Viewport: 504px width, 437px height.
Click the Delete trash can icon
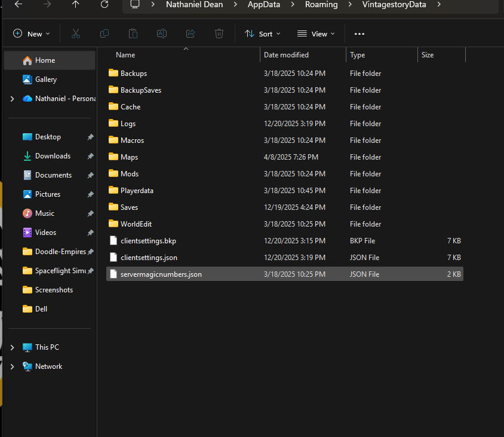tap(219, 34)
